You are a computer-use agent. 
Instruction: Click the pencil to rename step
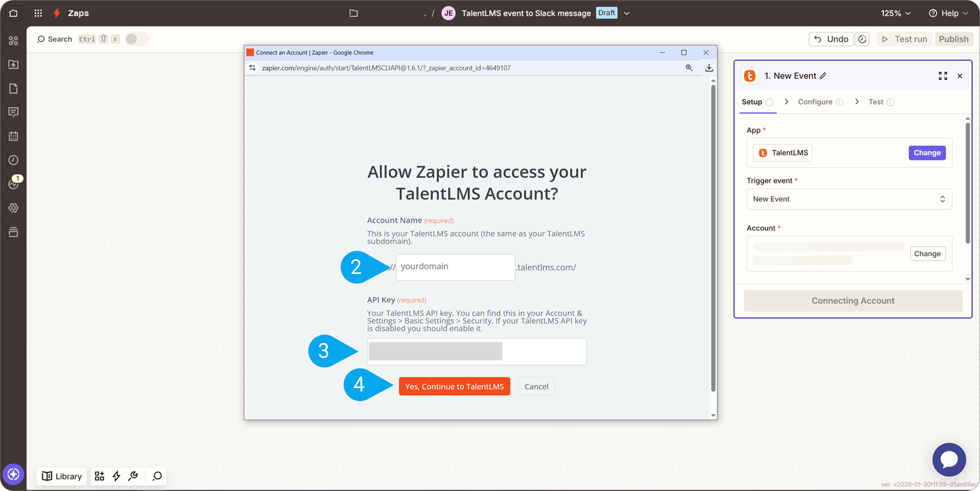823,76
